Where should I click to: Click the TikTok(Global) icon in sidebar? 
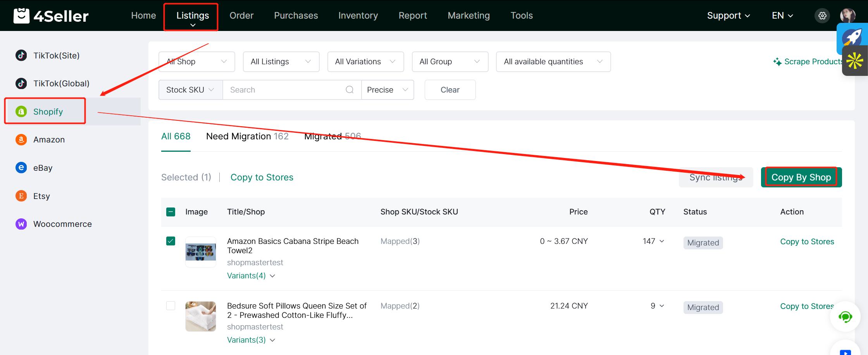pos(21,83)
